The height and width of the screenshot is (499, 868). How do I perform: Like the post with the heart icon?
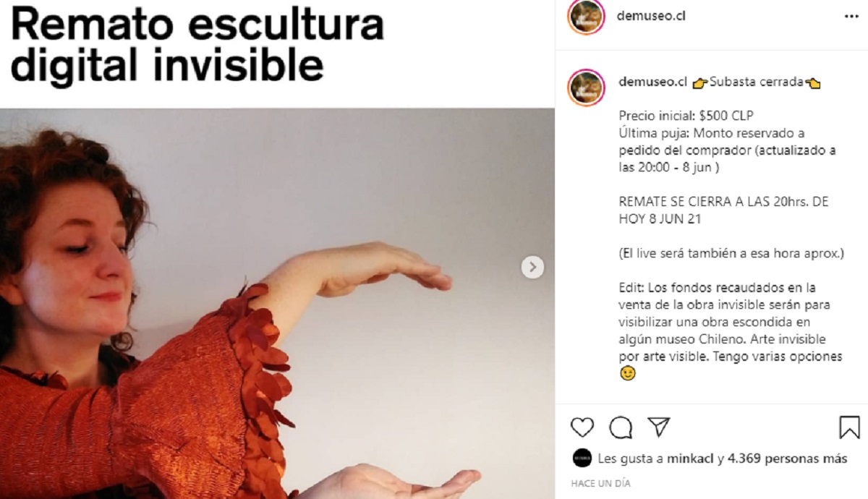(582, 427)
